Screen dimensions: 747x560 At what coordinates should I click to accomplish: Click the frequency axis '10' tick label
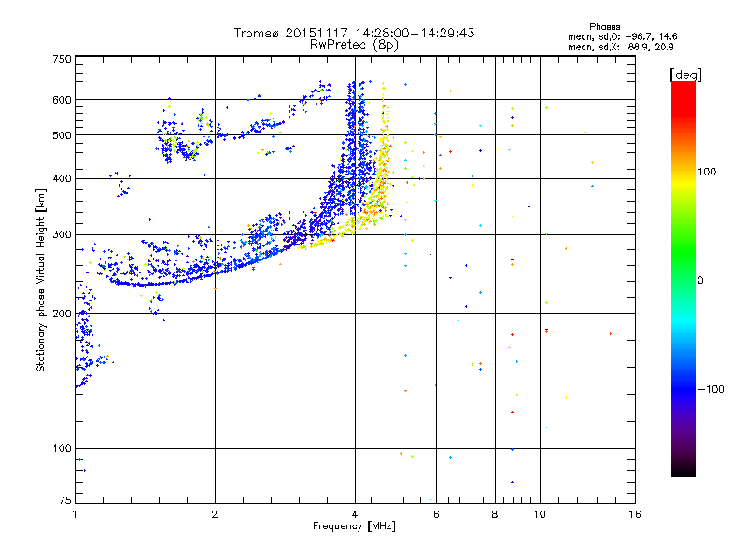point(540,514)
